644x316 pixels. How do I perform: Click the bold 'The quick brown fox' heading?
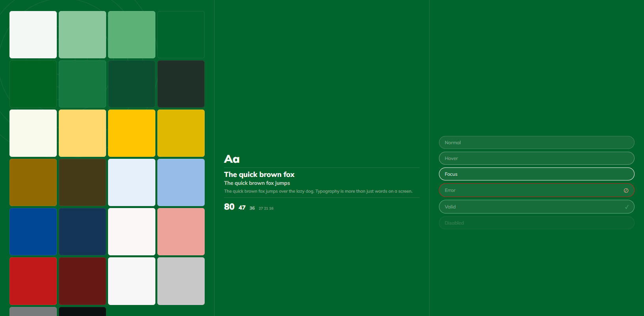(x=259, y=175)
